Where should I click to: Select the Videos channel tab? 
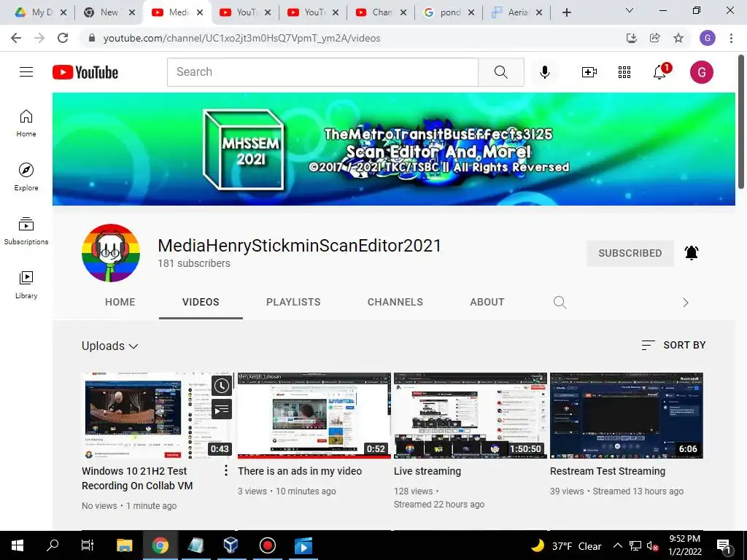point(201,302)
